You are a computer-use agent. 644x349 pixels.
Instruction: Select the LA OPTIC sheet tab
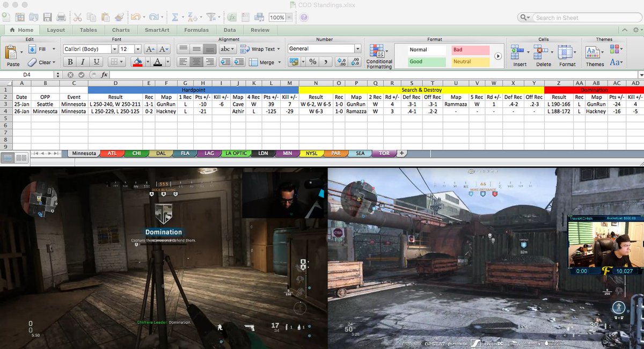point(236,154)
